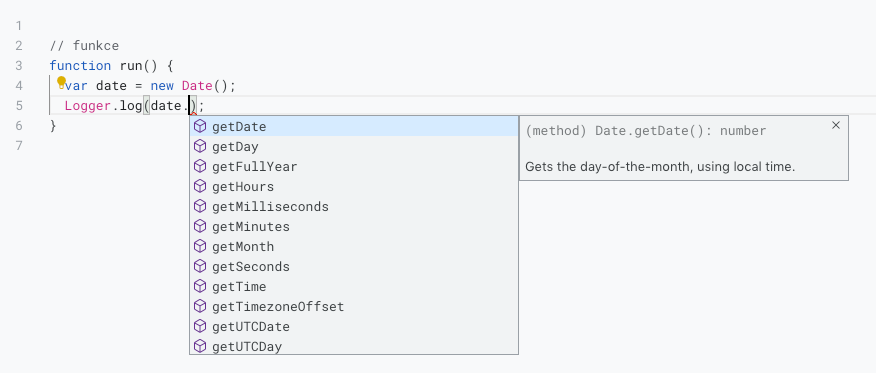
Task: Select getMinutes in the suggestion list
Action: pyautogui.click(x=354, y=227)
